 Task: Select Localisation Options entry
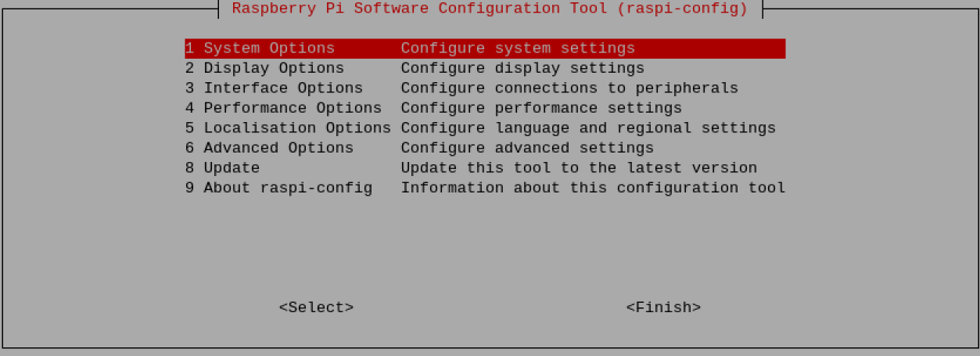coord(288,128)
